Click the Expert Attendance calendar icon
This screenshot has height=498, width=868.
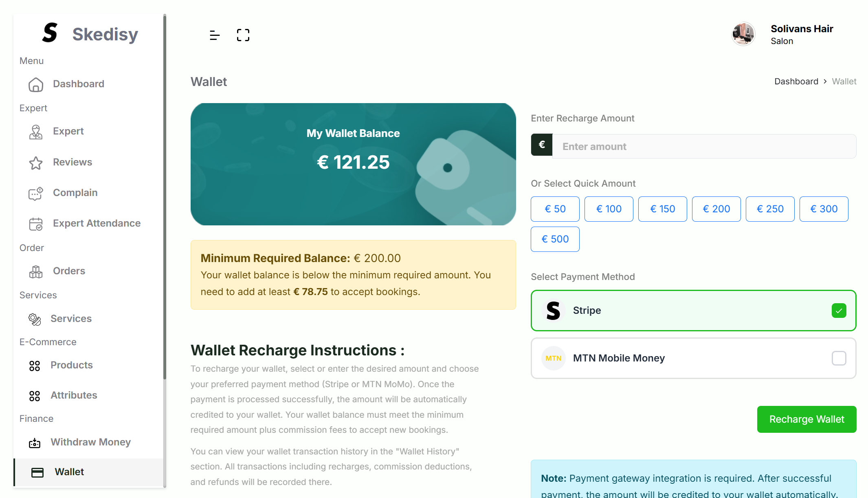pos(36,224)
